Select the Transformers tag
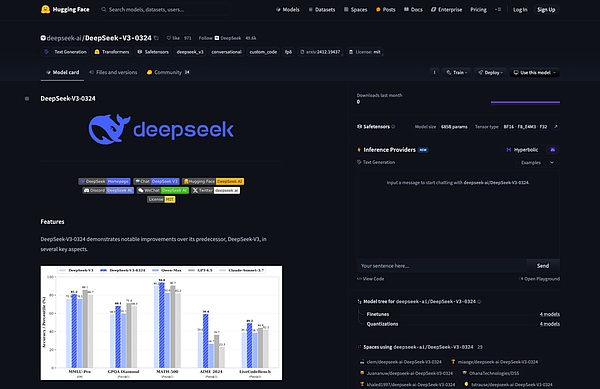This screenshot has height=389, width=600. (x=112, y=52)
